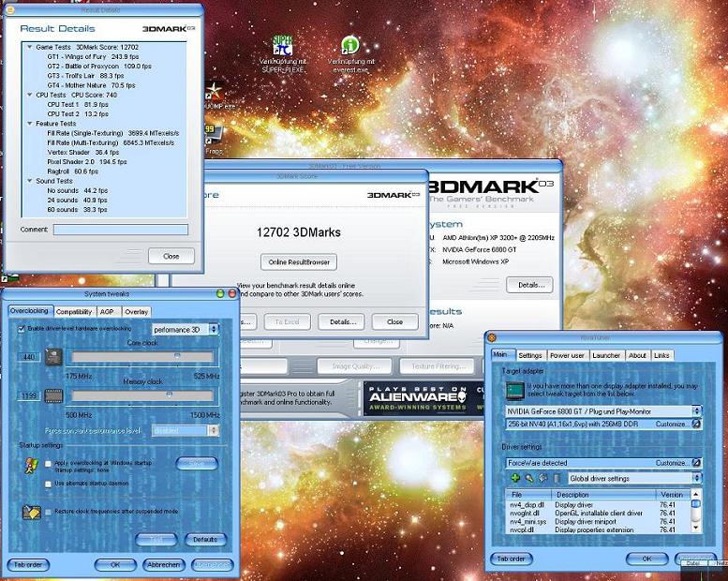Switch to the Compatibility tab

pos(74,312)
